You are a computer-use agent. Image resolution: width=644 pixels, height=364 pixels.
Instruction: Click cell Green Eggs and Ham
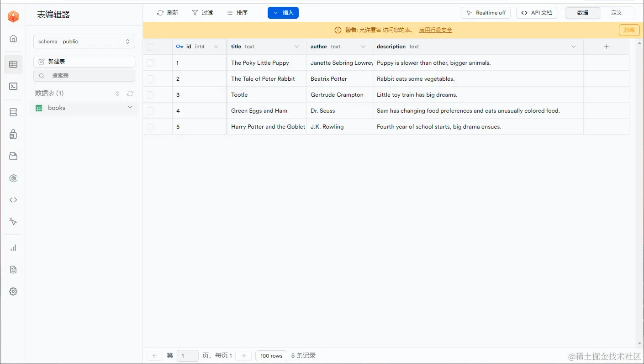click(267, 111)
